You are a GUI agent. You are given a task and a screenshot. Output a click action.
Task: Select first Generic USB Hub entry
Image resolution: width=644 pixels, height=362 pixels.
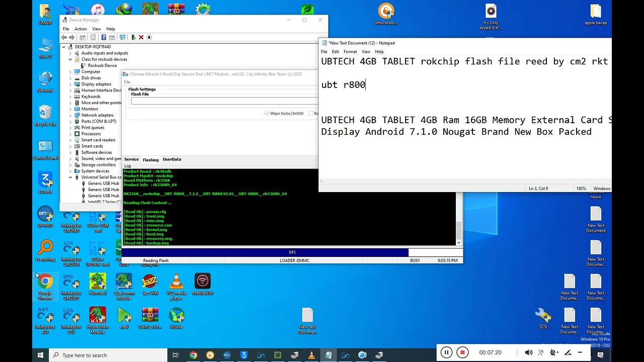click(103, 184)
